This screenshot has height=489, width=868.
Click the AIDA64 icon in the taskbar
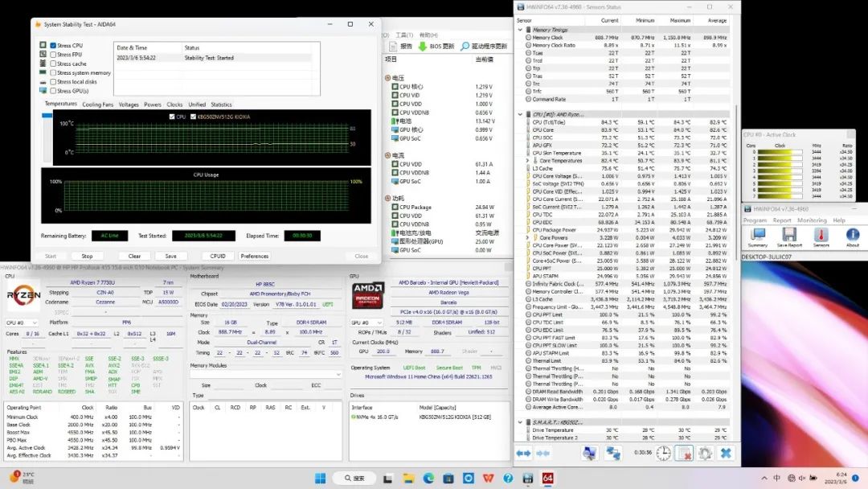[x=547, y=478]
